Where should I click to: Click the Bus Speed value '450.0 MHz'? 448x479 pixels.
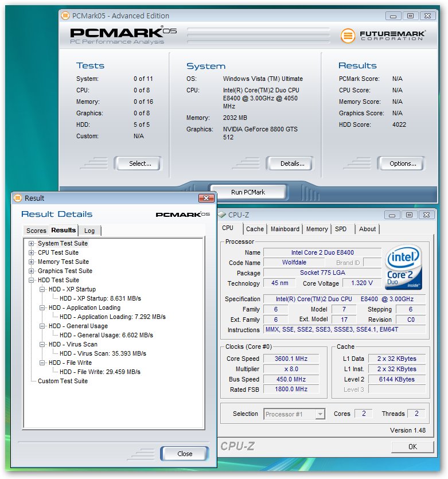291,379
